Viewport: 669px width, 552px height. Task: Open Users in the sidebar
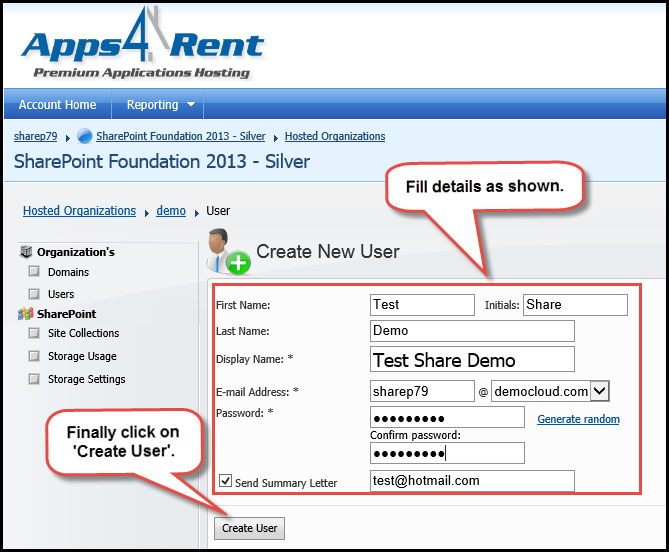tap(61, 294)
